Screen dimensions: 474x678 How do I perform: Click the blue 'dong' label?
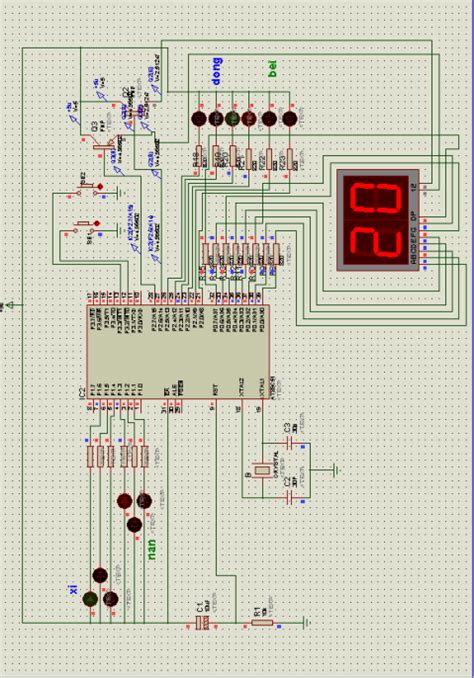click(216, 71)
